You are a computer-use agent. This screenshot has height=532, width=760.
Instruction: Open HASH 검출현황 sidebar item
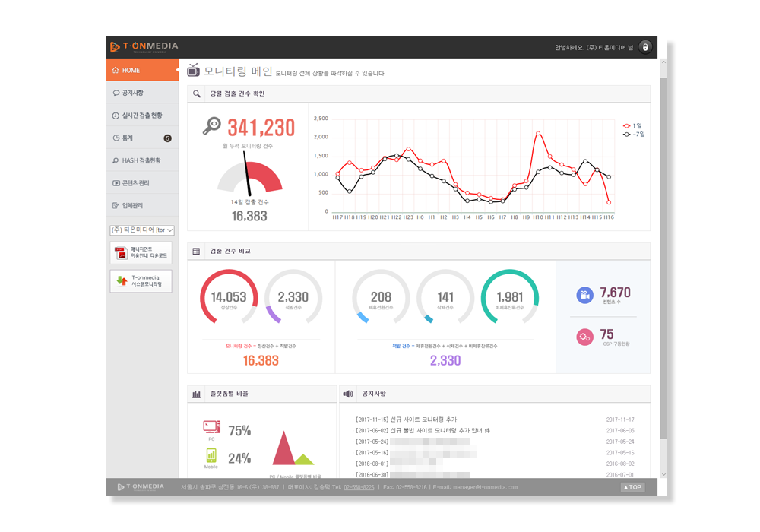pyautogui.click(x=142, y=160)
